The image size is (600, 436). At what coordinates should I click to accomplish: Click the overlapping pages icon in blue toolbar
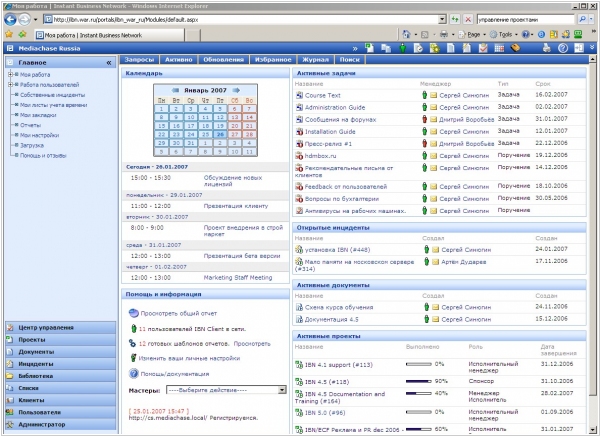tap(386, 48)
